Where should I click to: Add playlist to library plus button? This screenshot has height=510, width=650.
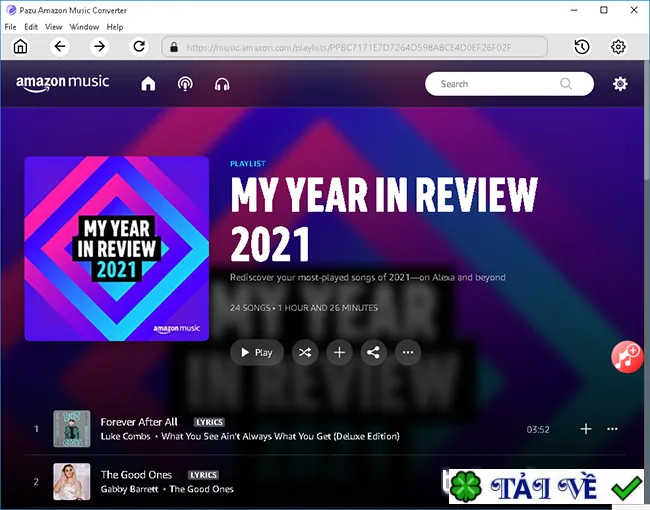[x=339, y=352]
